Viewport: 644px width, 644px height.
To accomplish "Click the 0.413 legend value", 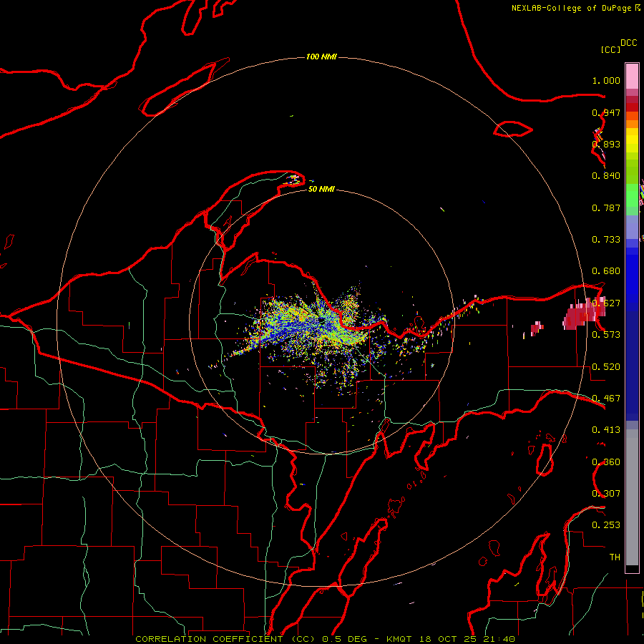I will [606, 430].
